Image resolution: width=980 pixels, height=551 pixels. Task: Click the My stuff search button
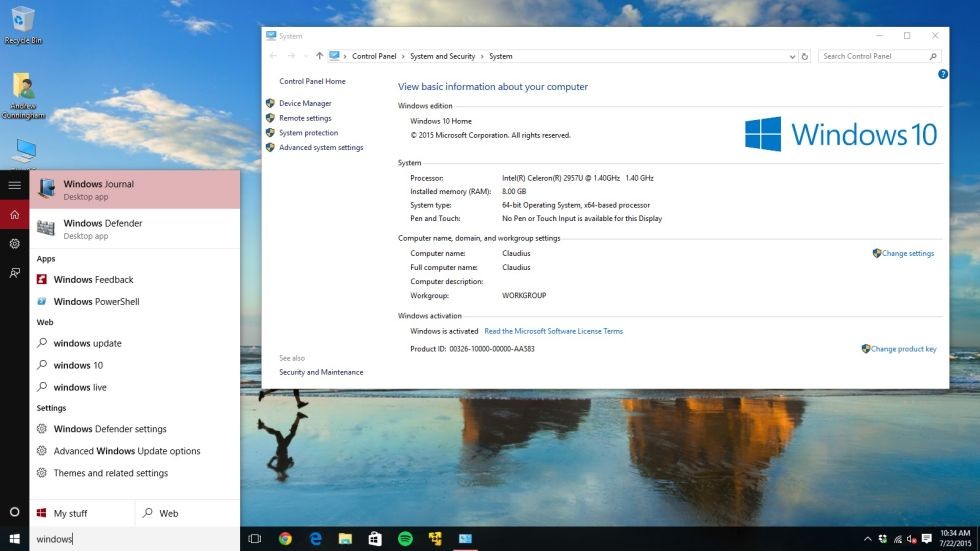pos(82,513)
